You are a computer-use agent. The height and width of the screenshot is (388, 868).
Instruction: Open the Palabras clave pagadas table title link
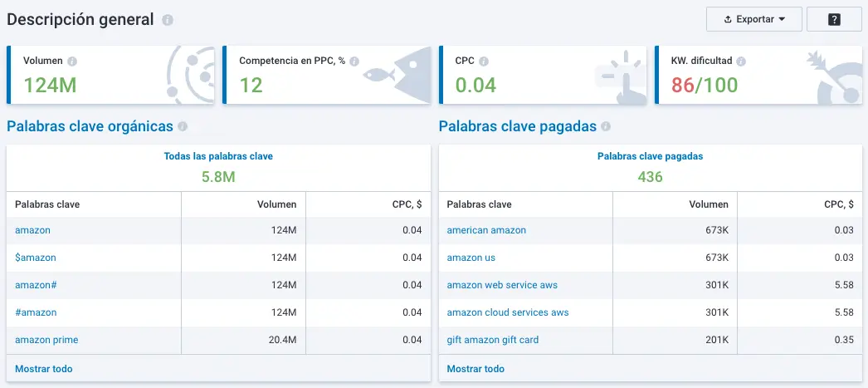650,156
